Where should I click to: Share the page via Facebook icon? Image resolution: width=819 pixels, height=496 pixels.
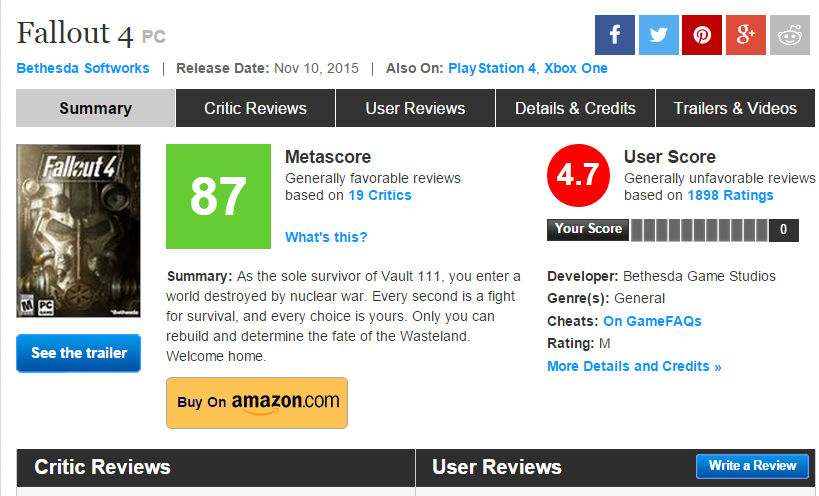pos(615,35)
